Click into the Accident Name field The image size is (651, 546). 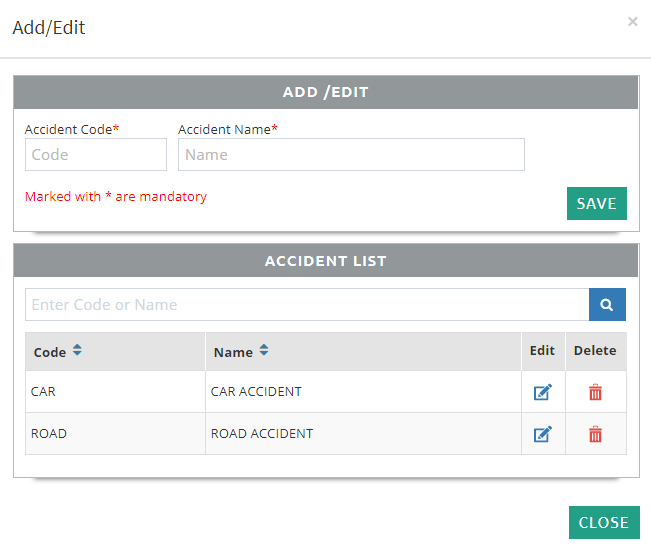click(x=351, y=155)
